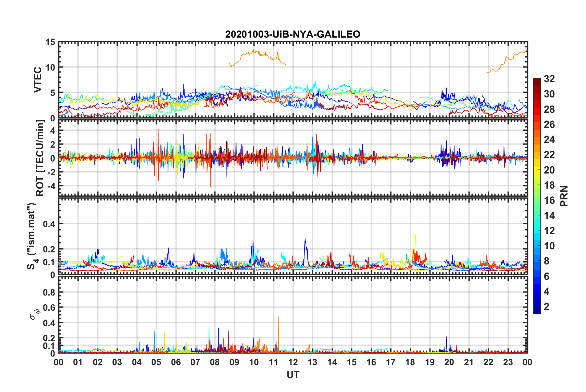Click S4 axis tick value 0.4
586x392 pixels.
click(x=49, y=224)
